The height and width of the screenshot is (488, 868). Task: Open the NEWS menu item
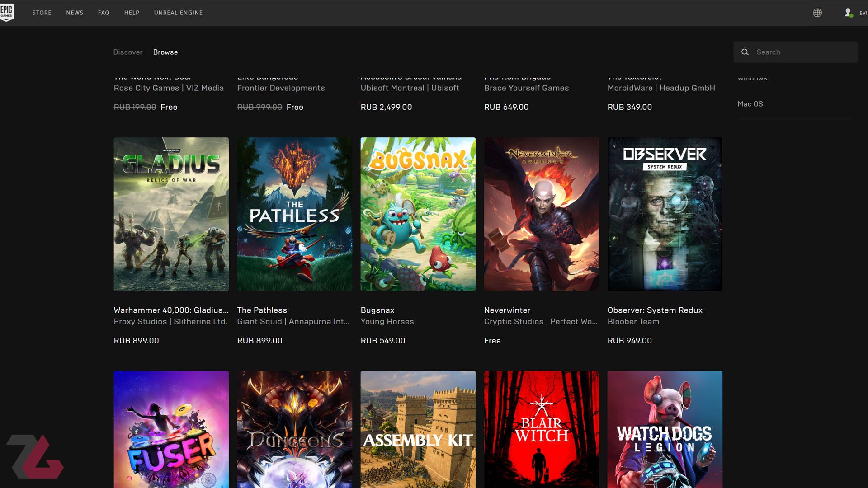pos(75,13)
